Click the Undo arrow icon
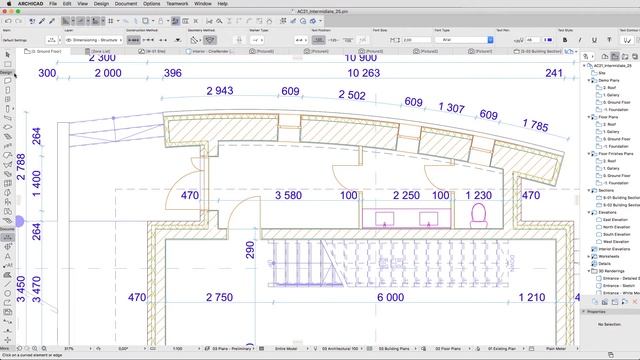 (8, 21)
